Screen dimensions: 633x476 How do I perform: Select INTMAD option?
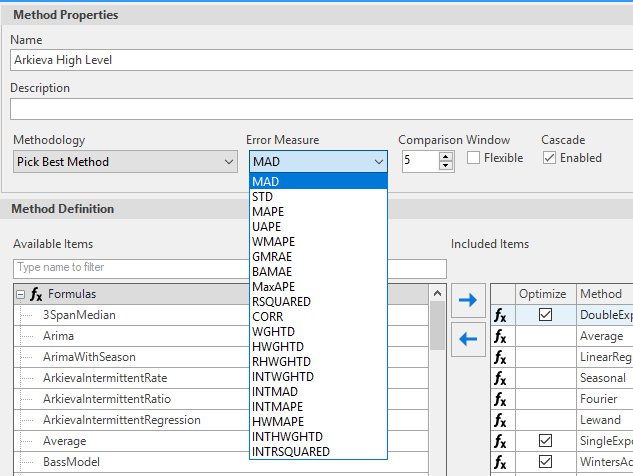319,391
